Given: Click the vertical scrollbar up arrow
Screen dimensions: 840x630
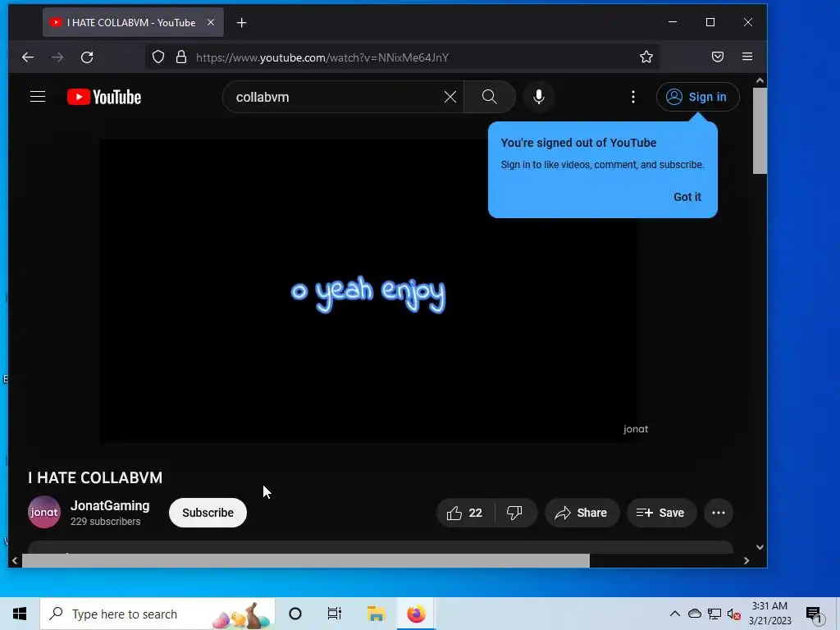Looking at the screenshot, I should point(760,80).
